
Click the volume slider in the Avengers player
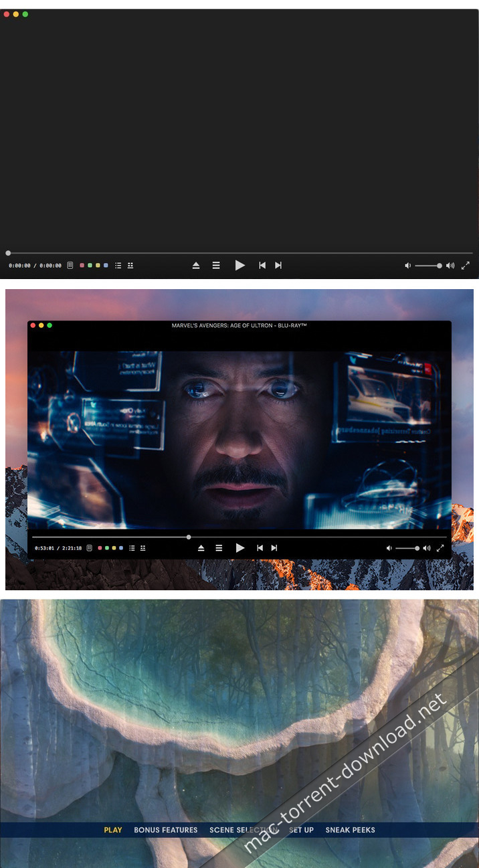click(x=407, y=548)
